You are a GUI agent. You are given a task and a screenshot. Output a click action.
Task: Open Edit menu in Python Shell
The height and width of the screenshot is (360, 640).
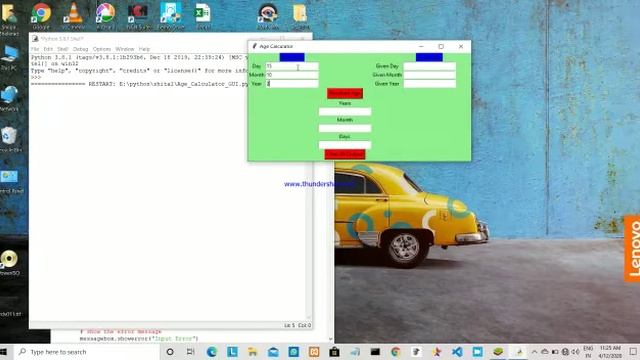coord(48,49)
